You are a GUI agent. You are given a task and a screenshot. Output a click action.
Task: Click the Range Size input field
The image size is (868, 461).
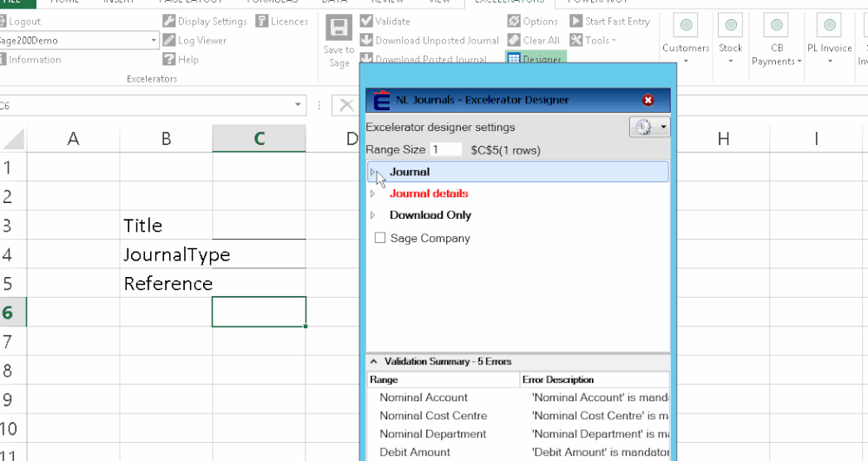pyautogui.click(x=445, y=149)
